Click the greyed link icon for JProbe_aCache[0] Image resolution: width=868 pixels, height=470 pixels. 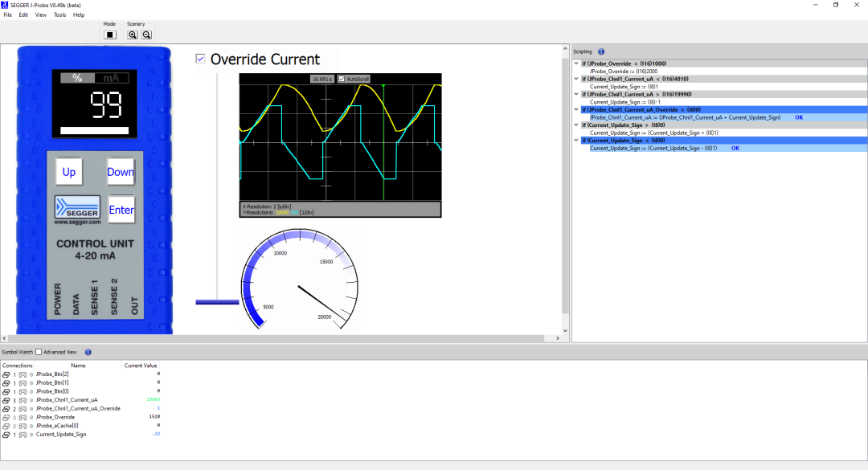[6, 426]
